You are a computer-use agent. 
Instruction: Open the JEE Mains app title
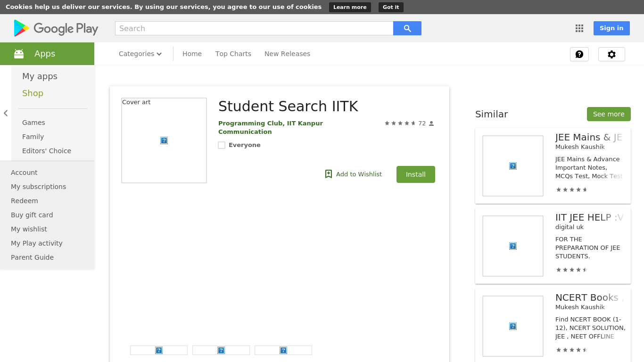[589, 137]
